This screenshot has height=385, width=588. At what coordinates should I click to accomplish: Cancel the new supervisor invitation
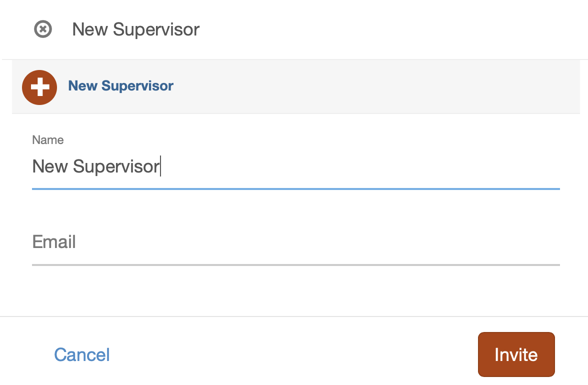tap(82, 354)
